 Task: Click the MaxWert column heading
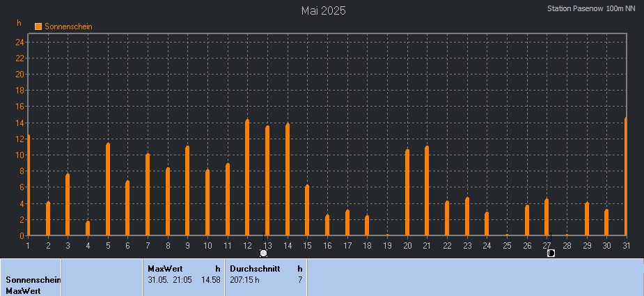[165, 269]
